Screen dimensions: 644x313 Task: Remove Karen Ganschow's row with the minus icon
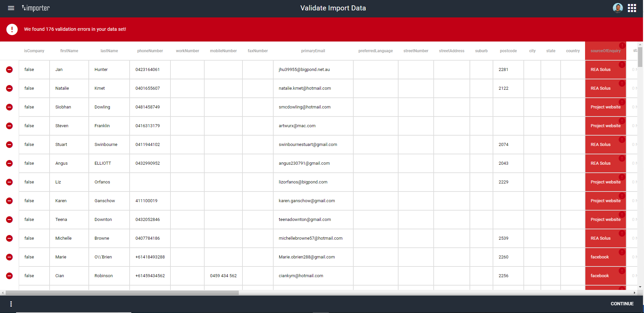point(9,201)
